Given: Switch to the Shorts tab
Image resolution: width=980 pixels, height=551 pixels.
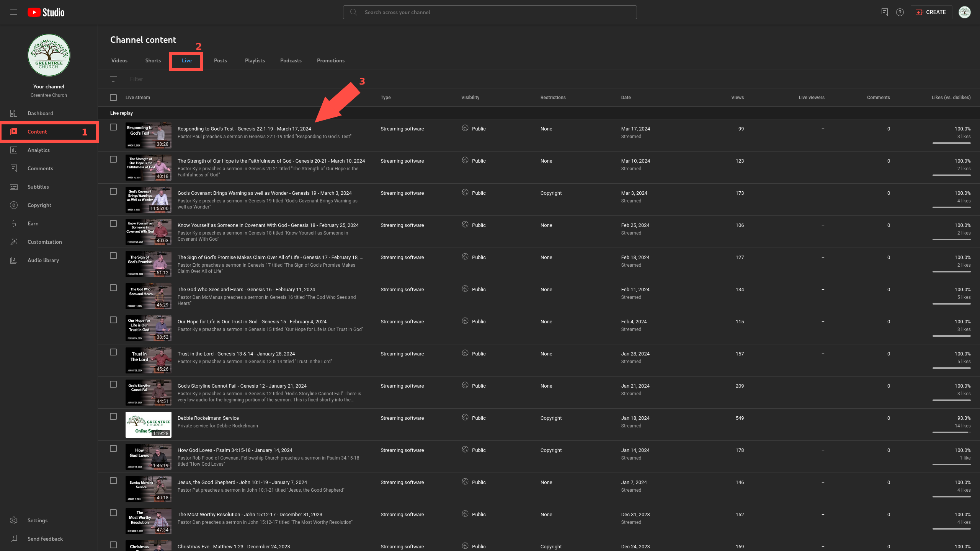Looking at the screenshot, I should pyautogui.click(x=153, y=60).
